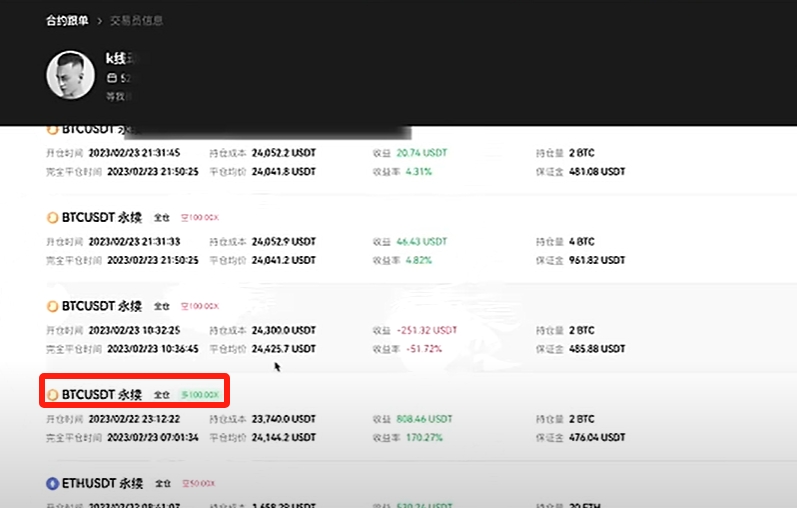Click 全仓 label on trade opened 21:31:33
The image size is (797, 508).
click(162, 218)
